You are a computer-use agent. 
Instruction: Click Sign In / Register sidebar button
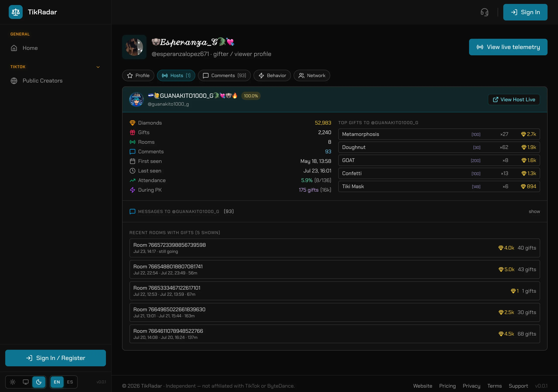56,358
